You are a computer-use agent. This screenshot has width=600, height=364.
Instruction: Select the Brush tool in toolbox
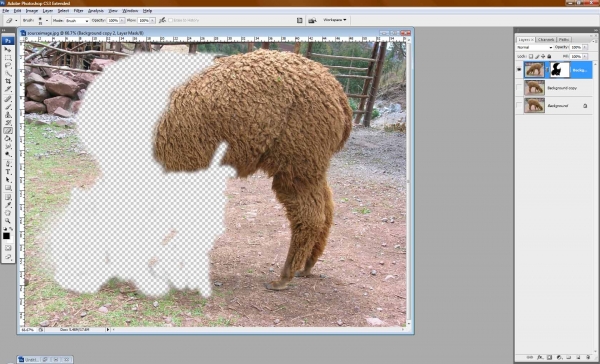pos(8,107)
